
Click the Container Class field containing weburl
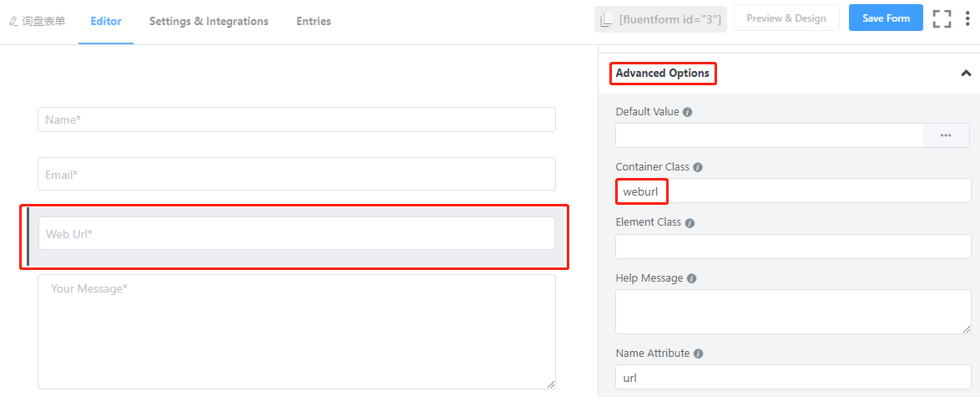pyautogui.click(x=793, y=191)
